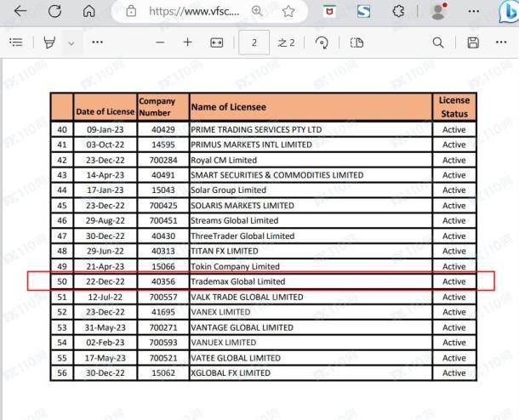This screenshot has width=519, height=420.
Task: Click company number 40356
Action: point(163,281)
